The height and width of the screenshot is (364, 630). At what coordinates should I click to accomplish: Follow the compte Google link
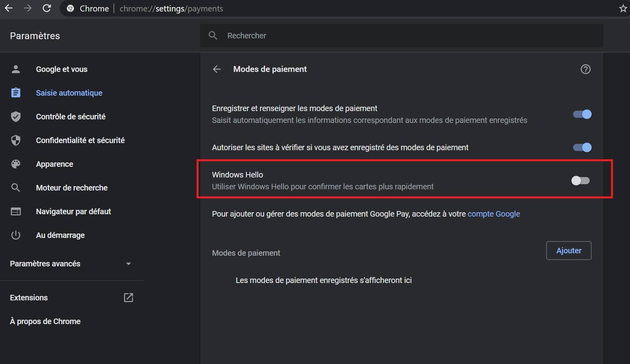494,214
